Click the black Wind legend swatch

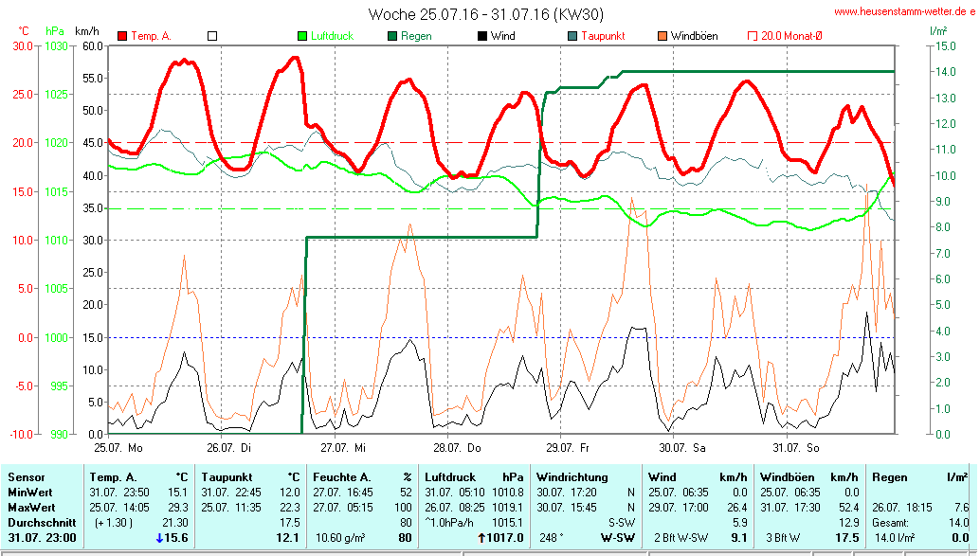coord(482,36)
